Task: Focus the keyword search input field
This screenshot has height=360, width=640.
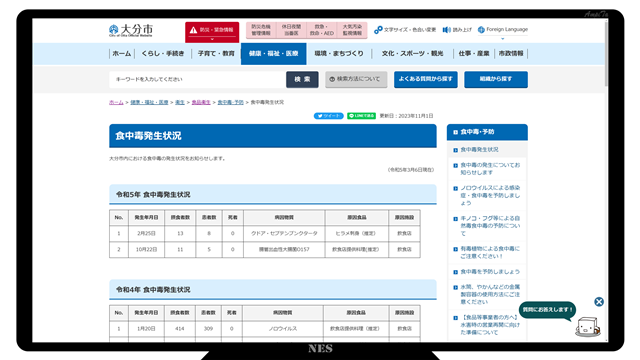Action: click(x=198, y=79)
